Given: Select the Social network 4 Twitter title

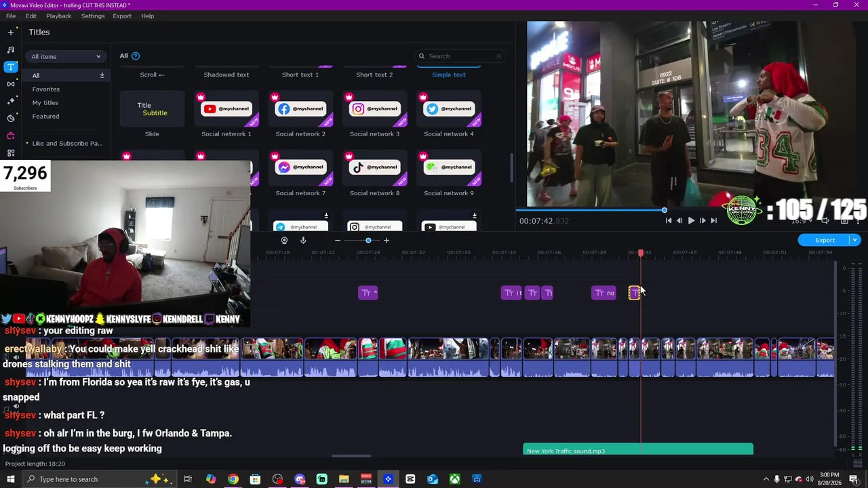Looking at the screenshot, I should pyautogui.click(x=449, y=109).
